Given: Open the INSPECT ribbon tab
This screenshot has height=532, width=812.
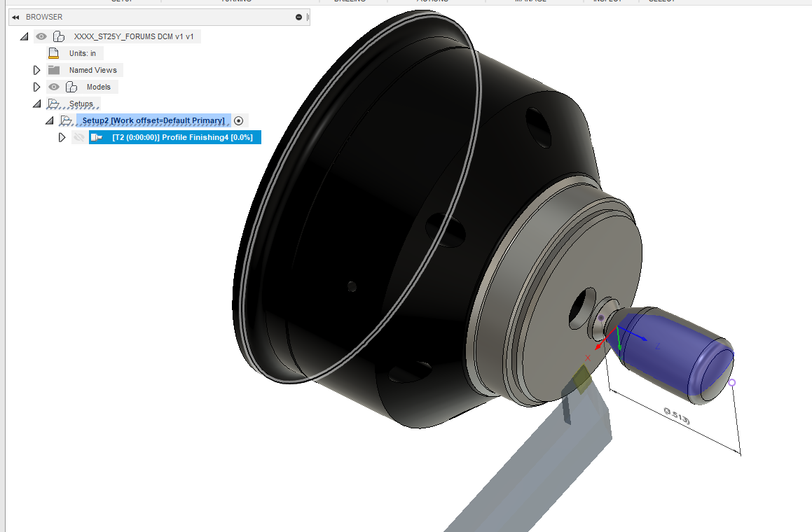Looking at the screenshot, I should (609, 1).
